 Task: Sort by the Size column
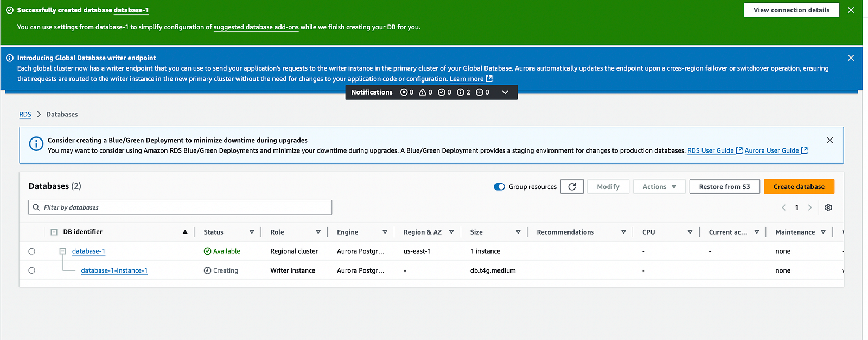pos(518,232)
